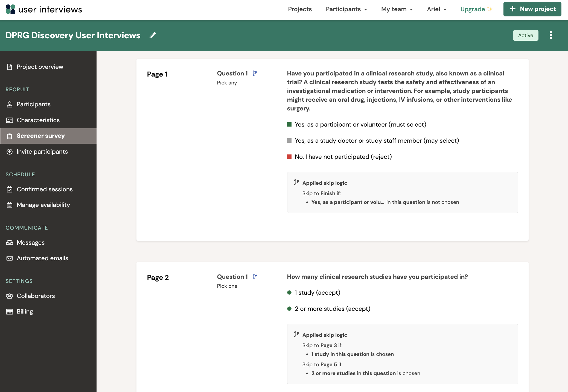Click skip logic icon beside Page 2 Question 1
The width and height of the screenshot is (568, 392).
click(x=255, y=277)
